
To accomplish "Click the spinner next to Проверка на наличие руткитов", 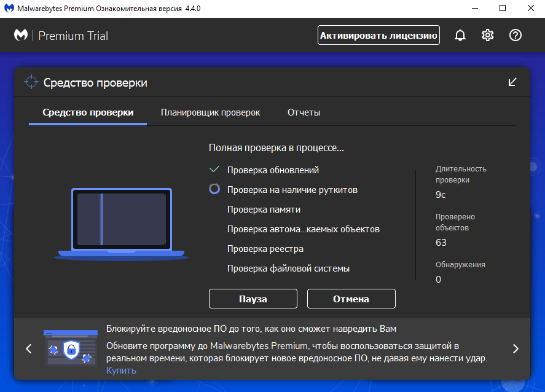I will pyautogui.click(x=214, y=189).
